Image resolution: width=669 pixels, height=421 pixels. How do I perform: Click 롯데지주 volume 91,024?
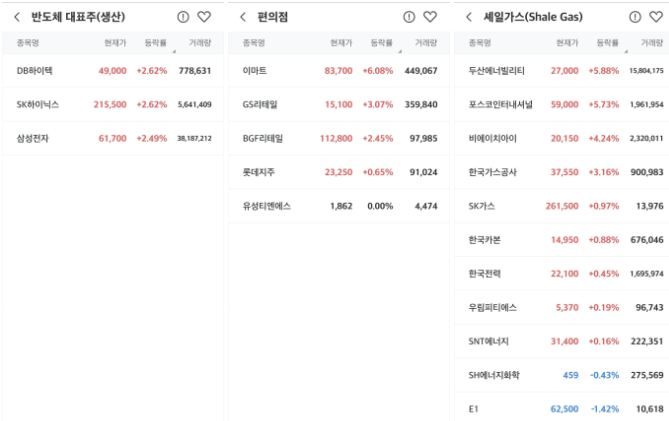click(x=423, y=172)
